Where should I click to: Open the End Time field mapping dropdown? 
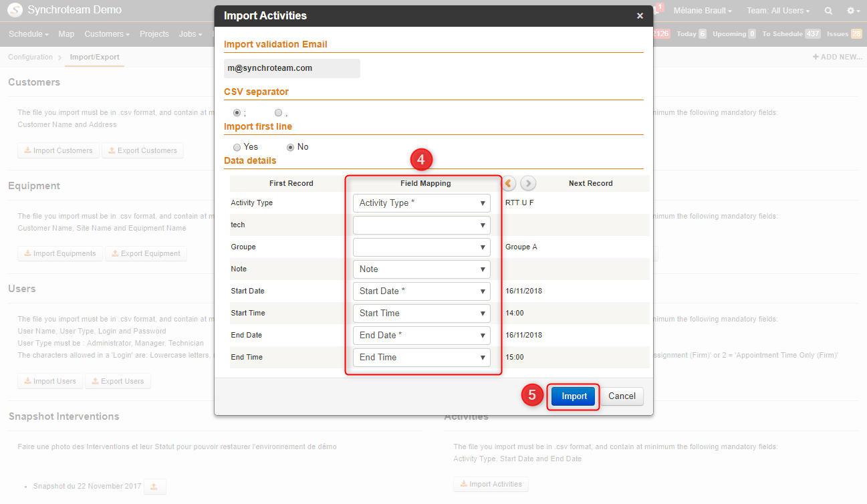[422, 358]
